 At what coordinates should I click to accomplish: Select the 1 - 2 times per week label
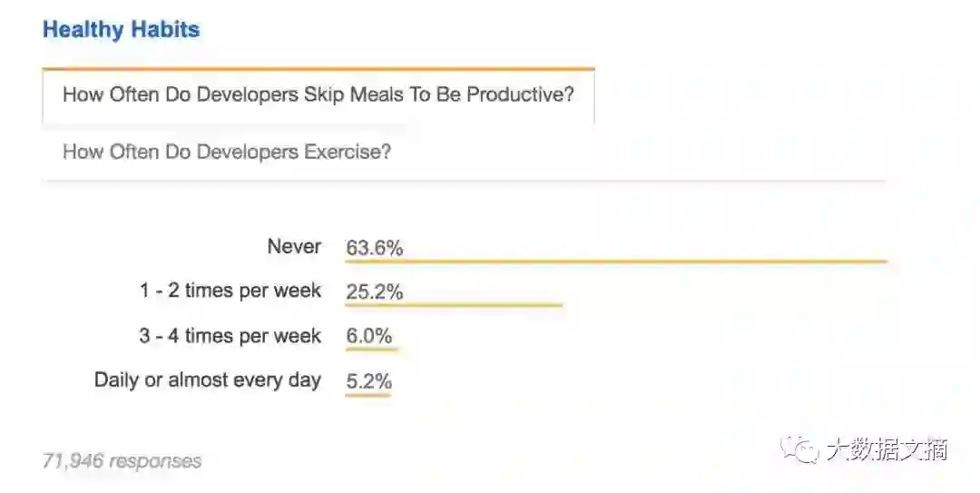pos(230,291)
